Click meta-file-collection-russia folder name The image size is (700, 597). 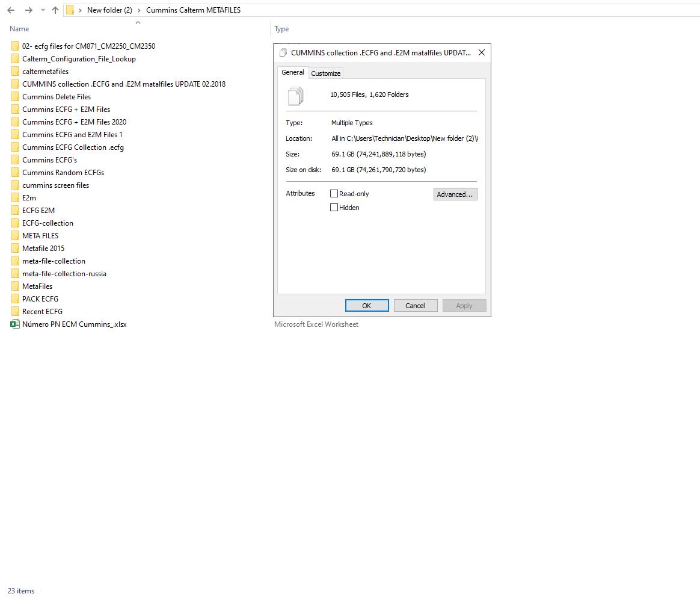(x=64, y=273)
